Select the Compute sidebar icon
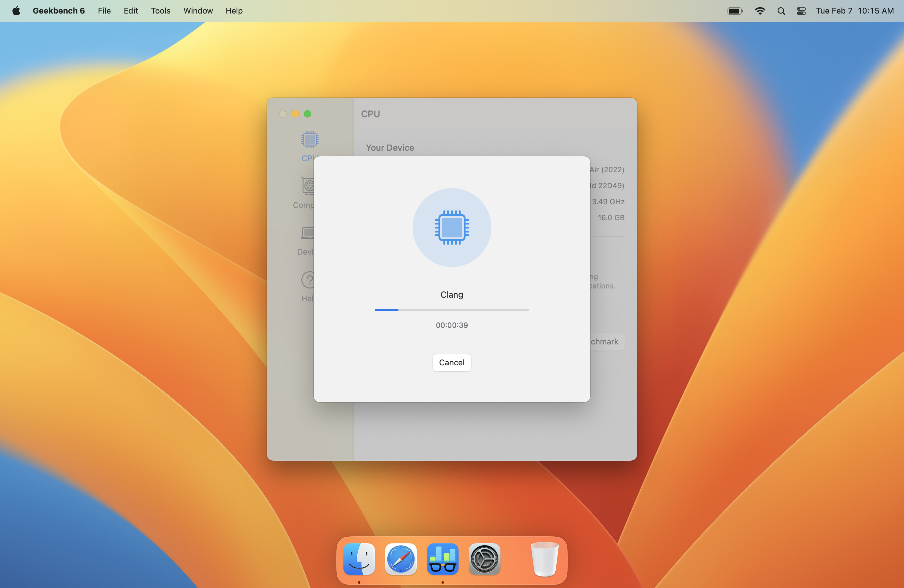The height and width of the screenshot is (588, 904). pyautogui.click(x=308, y=186)
